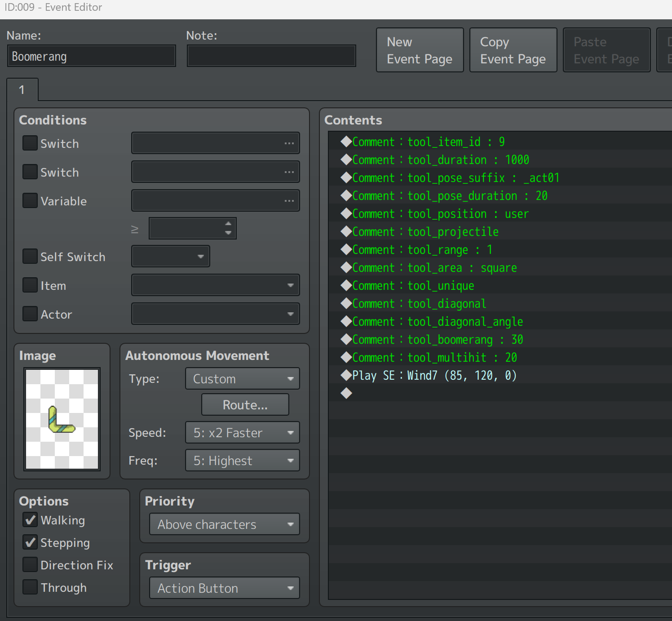This screenshot has height=621, width=672.
Task: Select comment line tool_boomerang : 30
Action: (500, 339)
